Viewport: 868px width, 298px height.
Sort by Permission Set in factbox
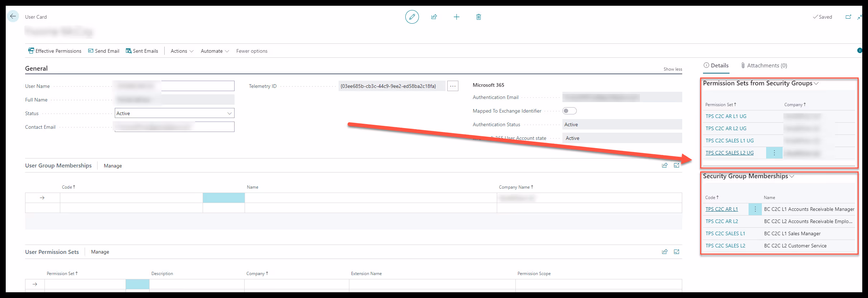click(721, 105)
